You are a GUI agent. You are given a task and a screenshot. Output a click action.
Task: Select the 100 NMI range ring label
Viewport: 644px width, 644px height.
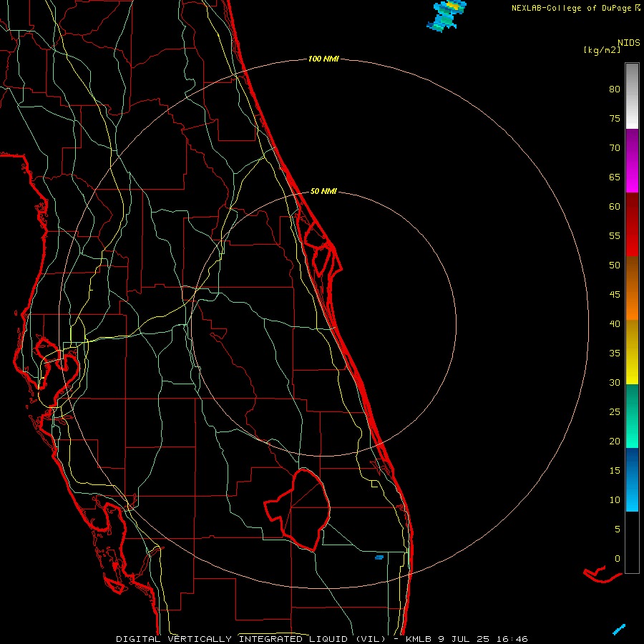click(x=323, y=59)
